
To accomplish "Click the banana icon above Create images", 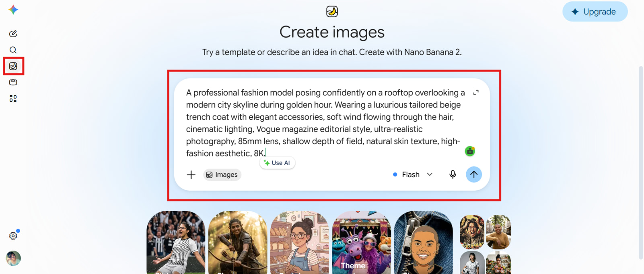I will 332,11.
